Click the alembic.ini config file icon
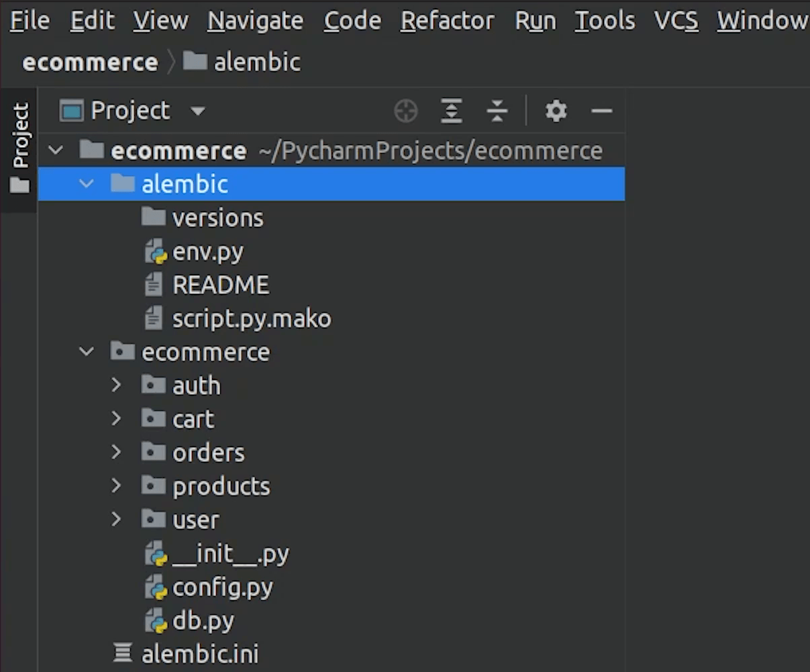Viewport: 810px width, 672px height. click(123, 654)
